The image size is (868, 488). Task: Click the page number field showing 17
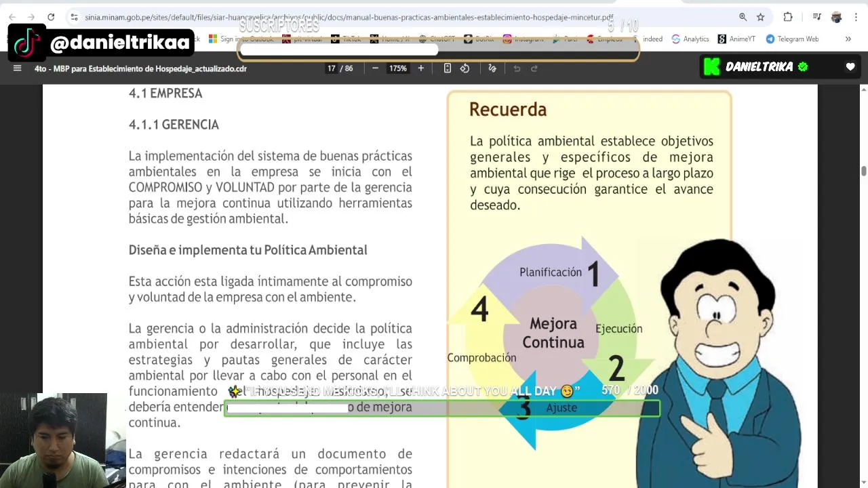332,68
